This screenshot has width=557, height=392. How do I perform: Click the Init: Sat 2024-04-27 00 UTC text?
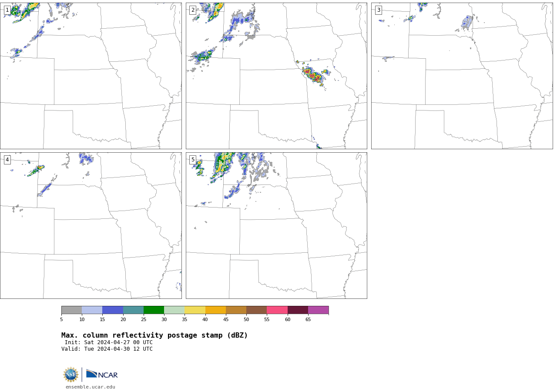(x=109, y=342)
